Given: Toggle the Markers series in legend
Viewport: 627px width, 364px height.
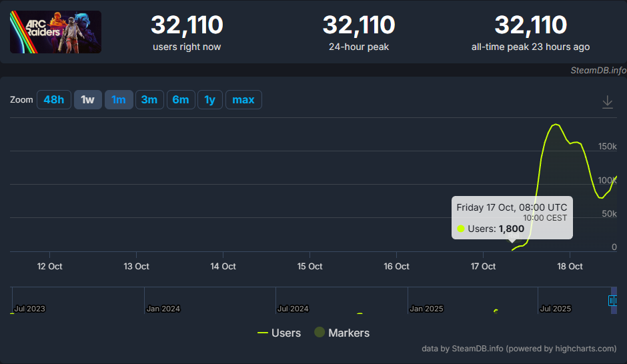Looking at the screenshot, I should [x=342, y=333].
